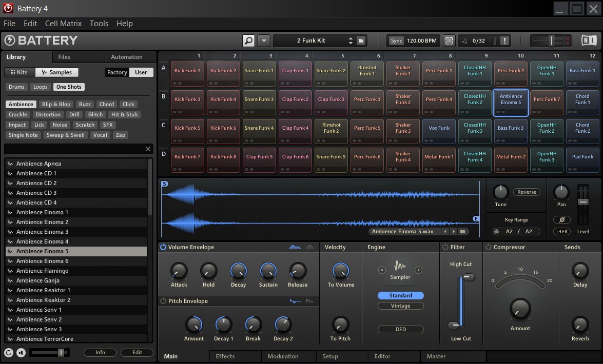
Task: Select Ambience Einoma 6 sample
Action: click(x=76, y=261)
